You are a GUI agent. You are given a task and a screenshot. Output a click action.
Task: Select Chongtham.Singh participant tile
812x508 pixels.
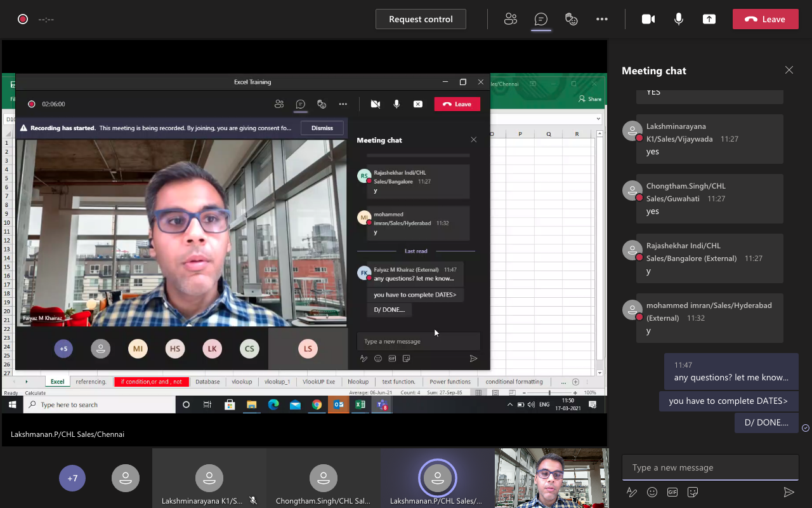(323, 479)
